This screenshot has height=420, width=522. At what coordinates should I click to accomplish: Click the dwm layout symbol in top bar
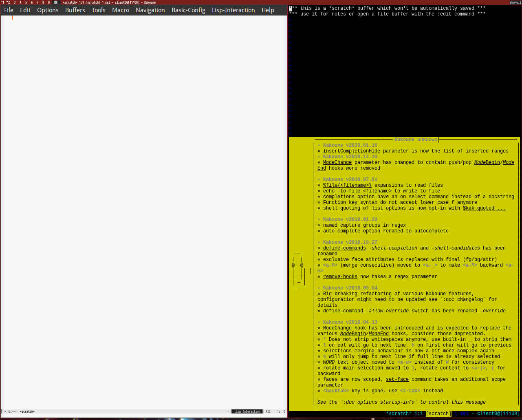coord(56,2)
